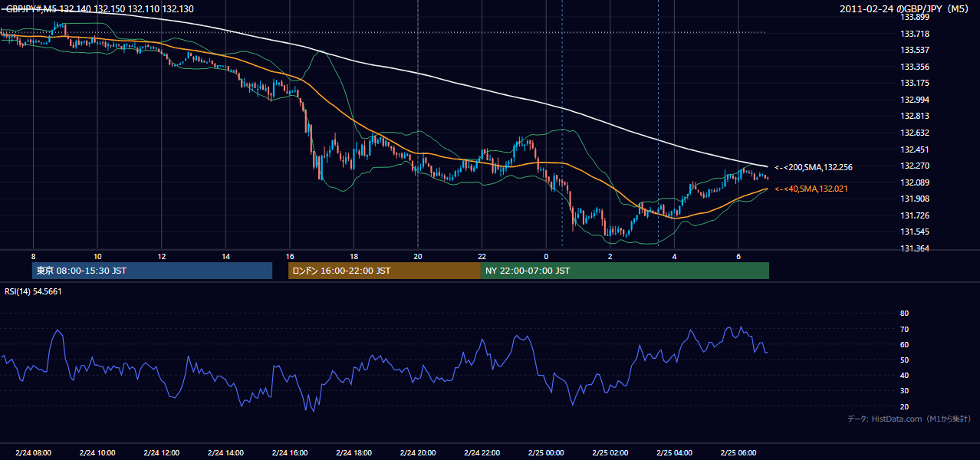Click hour label 18 under price chart
This screenshot has height=460, width=980.
(x=354, y=256)
